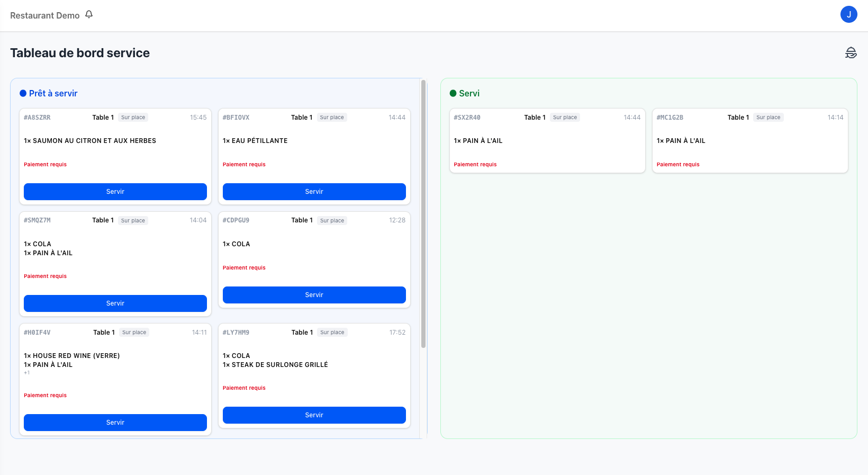
Task: Click Paiement requis on order #CDPGU9
Action: (x=244, y=268)
